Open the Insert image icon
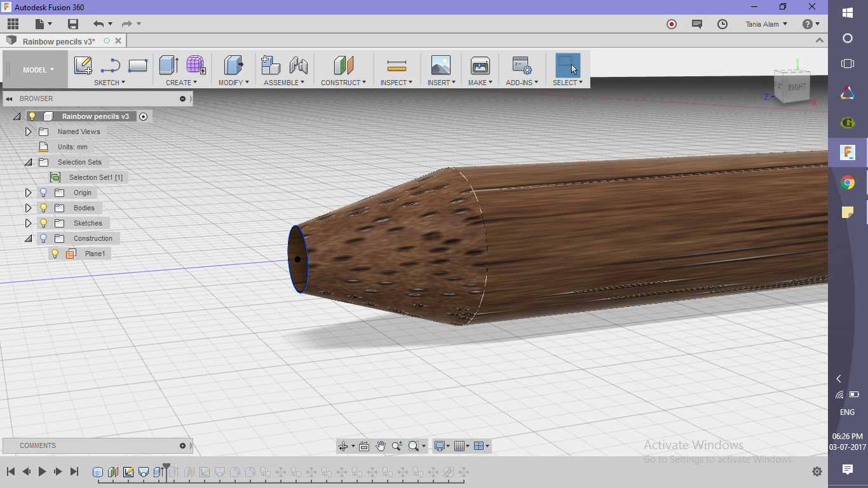The width and height of the screenshot is (868, 488). 440,65
